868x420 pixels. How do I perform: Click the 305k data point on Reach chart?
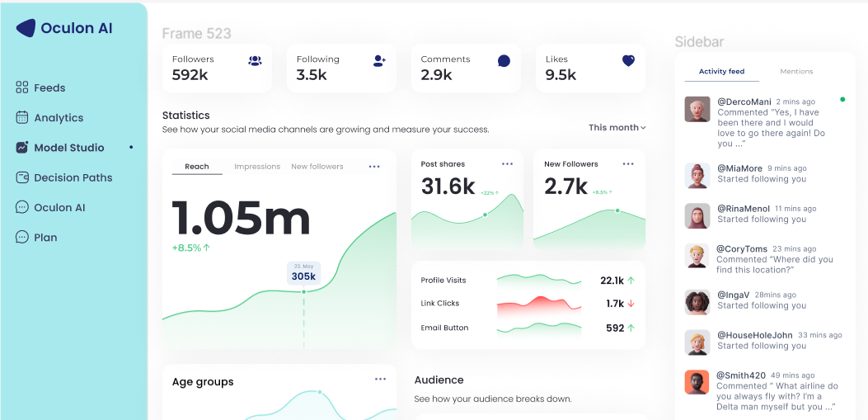click(303, 291)
